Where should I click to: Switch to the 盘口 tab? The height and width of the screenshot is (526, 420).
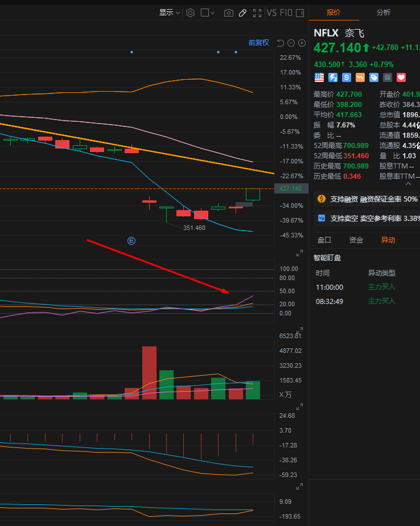[x=324, y=240]
